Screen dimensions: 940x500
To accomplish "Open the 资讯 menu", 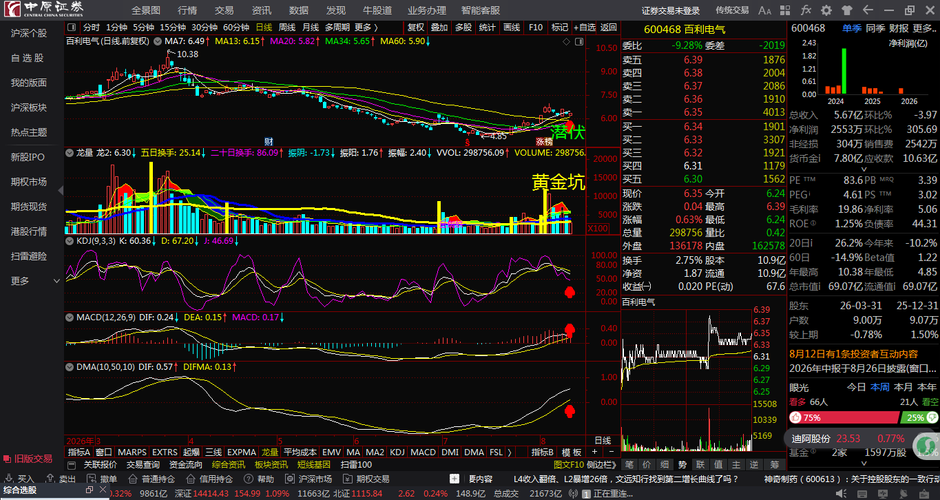I will 261,10.
